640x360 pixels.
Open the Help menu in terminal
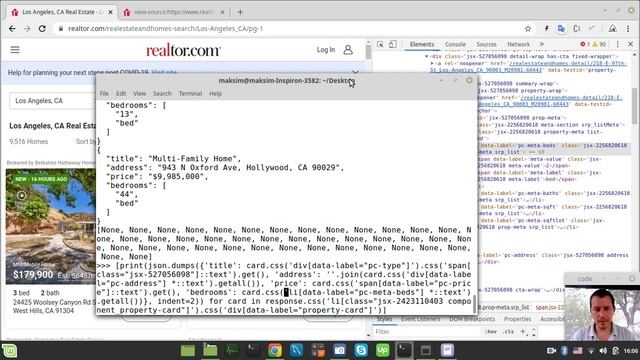click(216, 93)
